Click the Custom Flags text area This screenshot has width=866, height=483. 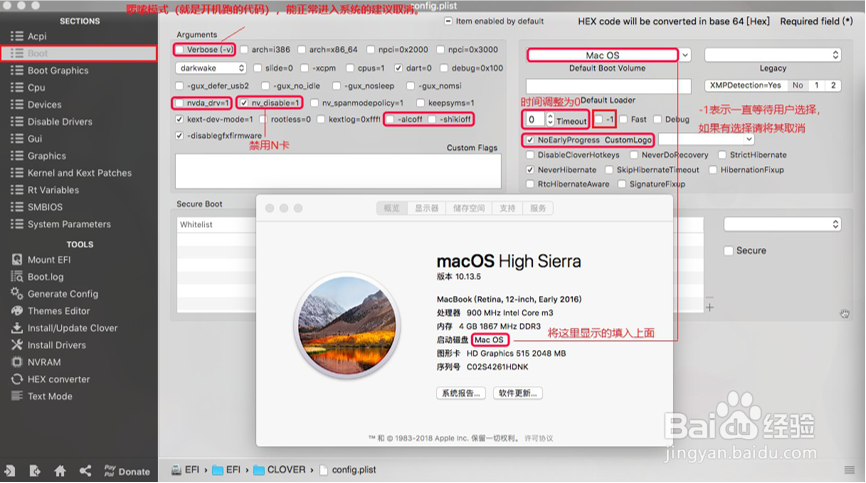pyautogui.click(x=338, y=171)
